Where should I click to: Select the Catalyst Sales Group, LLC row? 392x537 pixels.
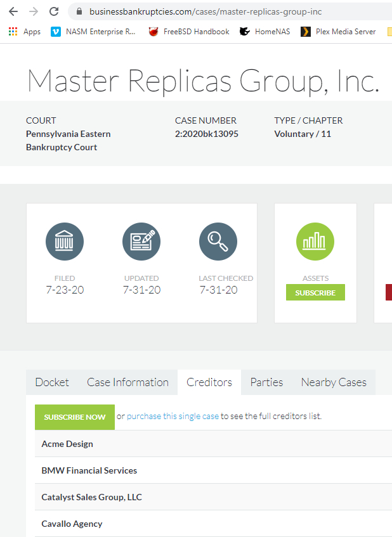point(213,497)
